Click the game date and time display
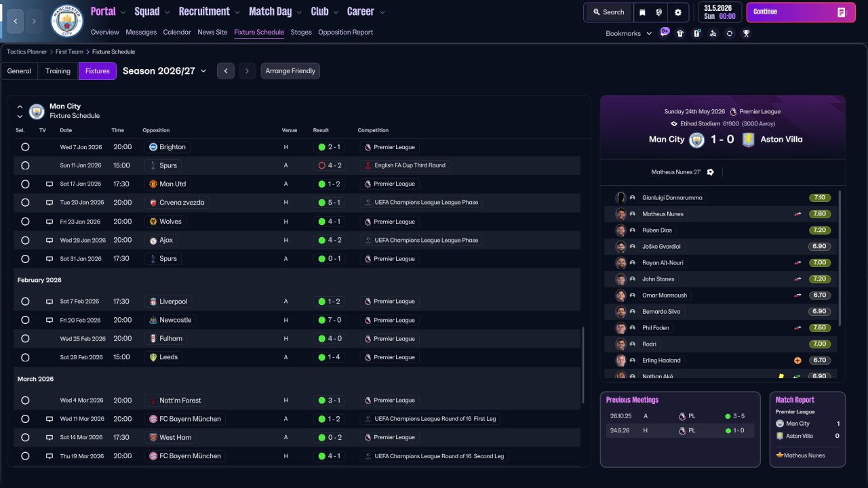 (x=719, y=12)
